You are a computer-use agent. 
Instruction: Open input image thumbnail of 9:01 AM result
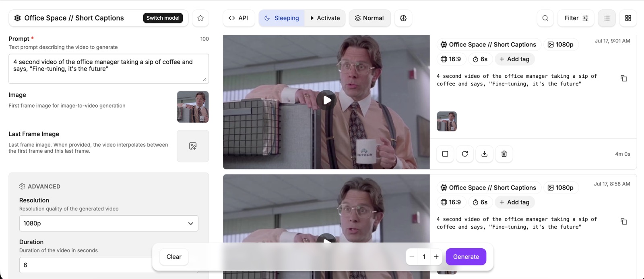447,121
